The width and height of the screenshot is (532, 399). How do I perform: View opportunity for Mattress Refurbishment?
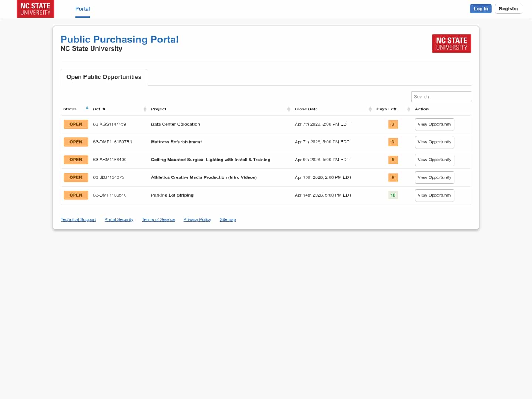[434, 142]
